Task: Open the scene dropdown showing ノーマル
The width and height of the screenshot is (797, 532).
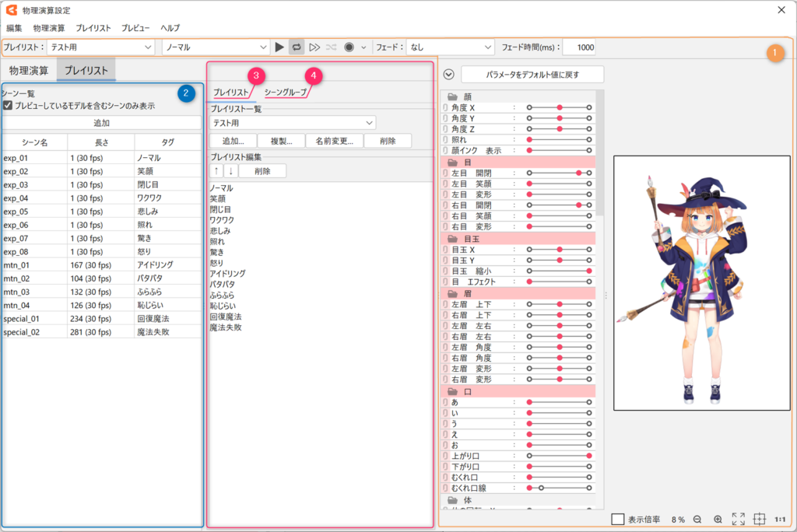Action: [x=216, y=47]
